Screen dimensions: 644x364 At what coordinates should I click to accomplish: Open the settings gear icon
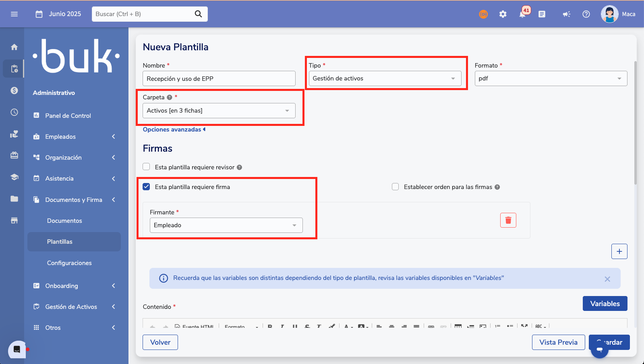coord(503,14)
